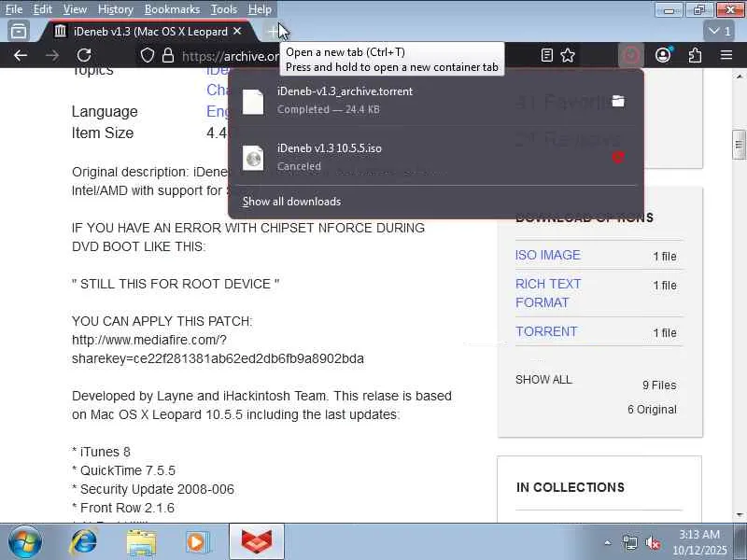Toggle the downloads panel toolbar button

[631, 56]
